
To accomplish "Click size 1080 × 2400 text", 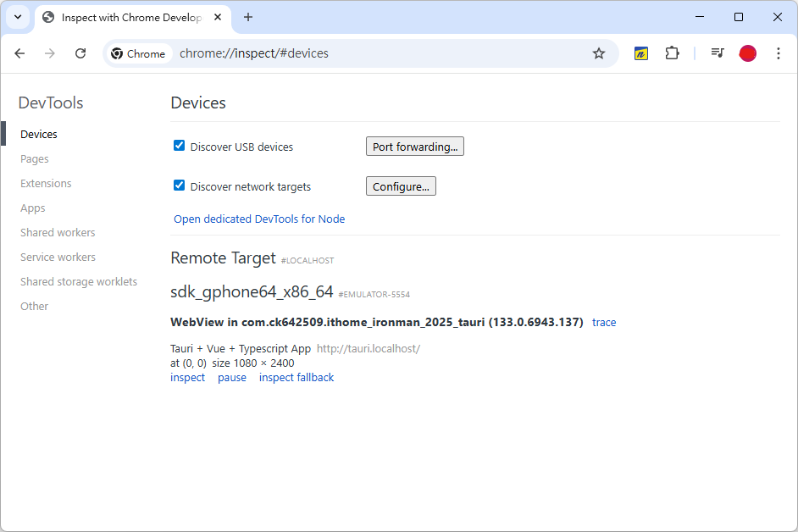I will tap(253, 363).
